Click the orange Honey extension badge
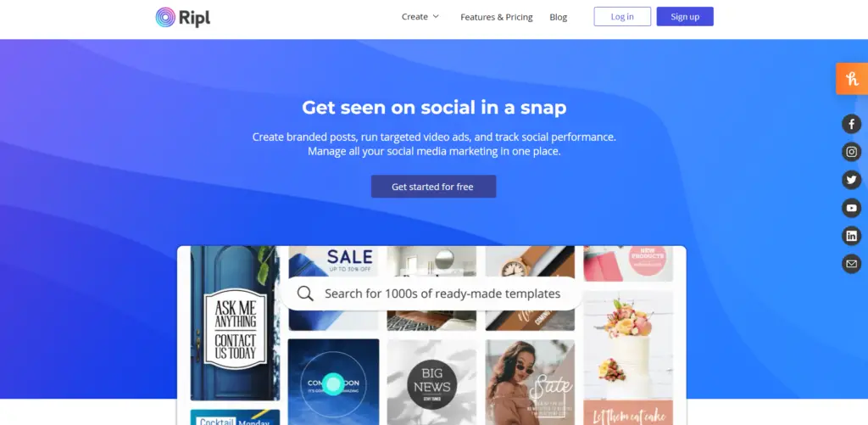 coord(852,79)
